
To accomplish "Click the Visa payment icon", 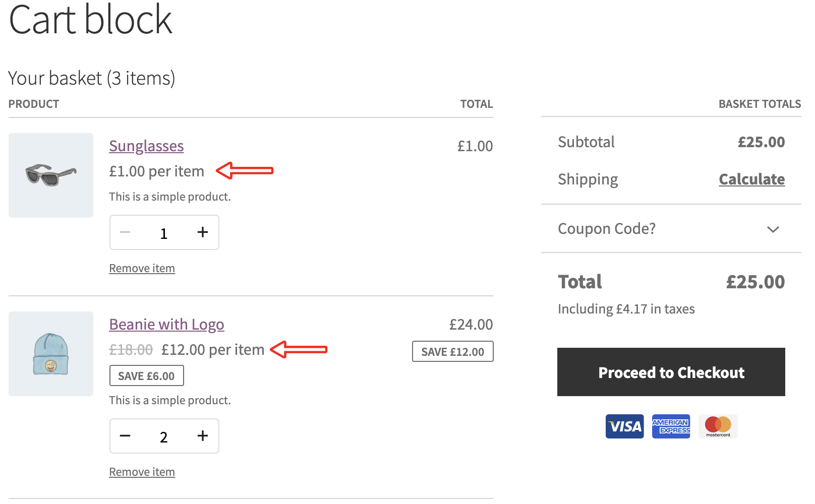I will pos(624,426).
